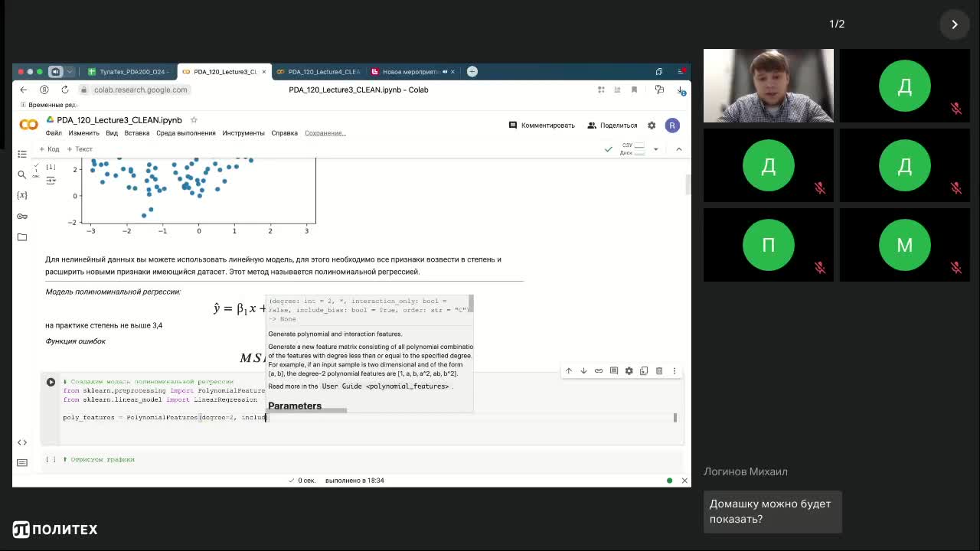Click the Комментировать button
Screen dimensions: 980x551
[542, 126]
